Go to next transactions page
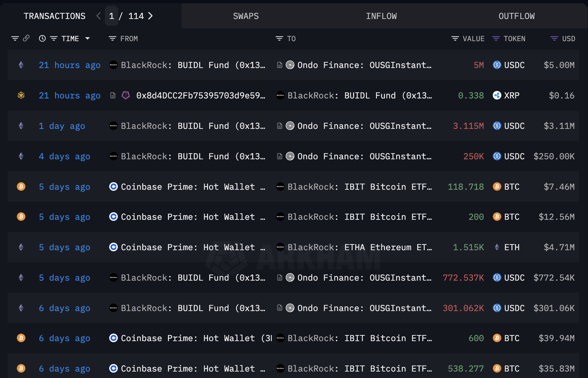The image size is (588, 378). [150, 16]
